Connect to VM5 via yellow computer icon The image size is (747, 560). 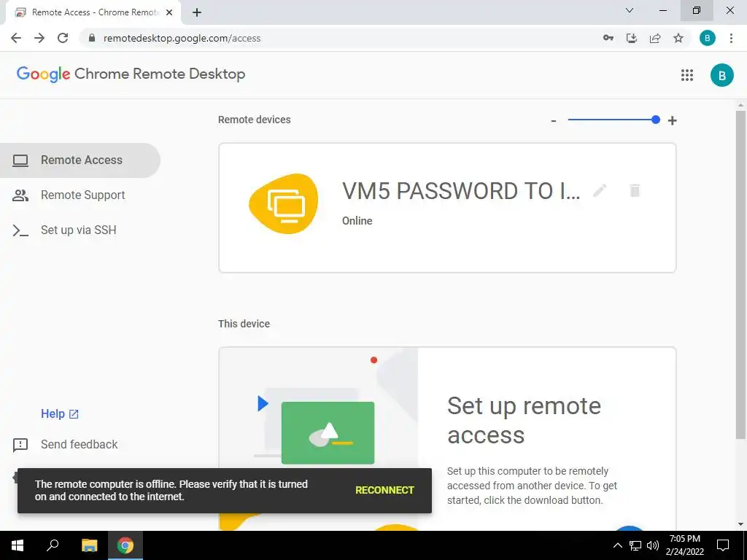click(x=284, y=204)
